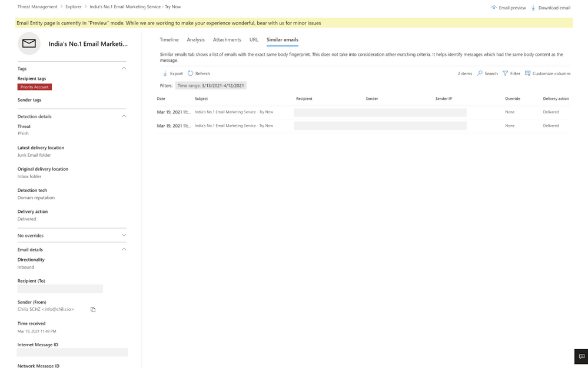Click Customize columns

pyautogui.click(x=547, y=73)
